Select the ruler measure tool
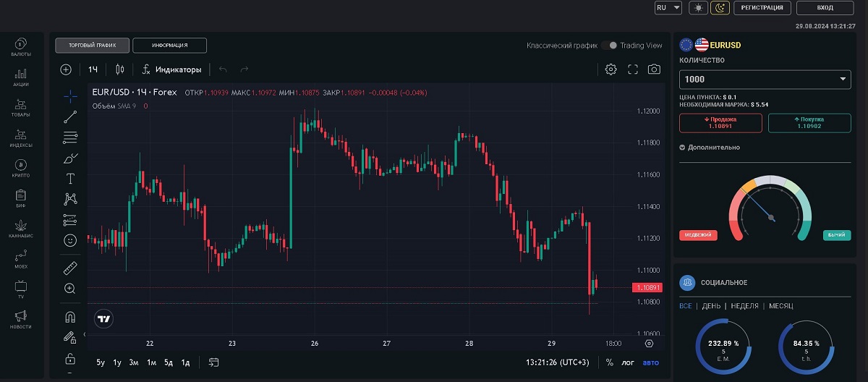 [x=70, y=268]
